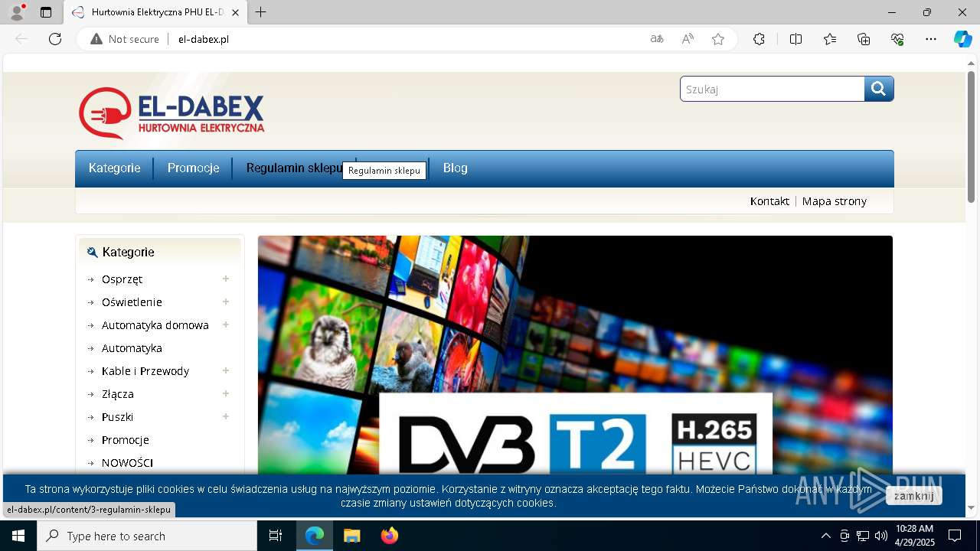Screen dimensions: 980x551
Task: Show hidden tray icons chevron
Action: tap(825, 536)
